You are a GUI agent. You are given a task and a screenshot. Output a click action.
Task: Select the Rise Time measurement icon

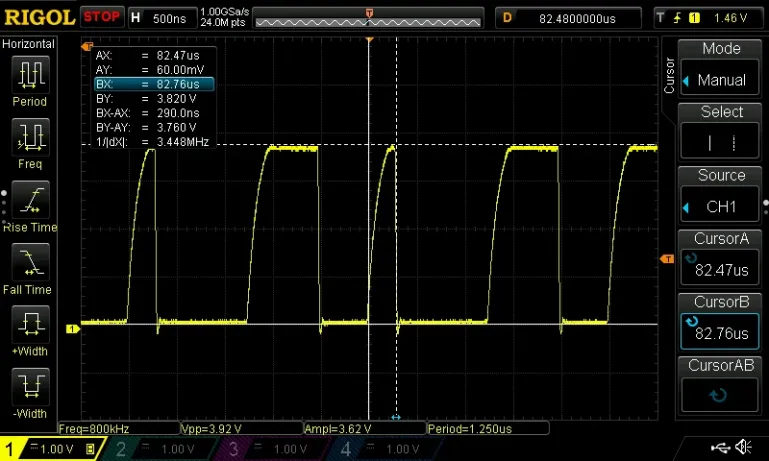pos(30,199)
